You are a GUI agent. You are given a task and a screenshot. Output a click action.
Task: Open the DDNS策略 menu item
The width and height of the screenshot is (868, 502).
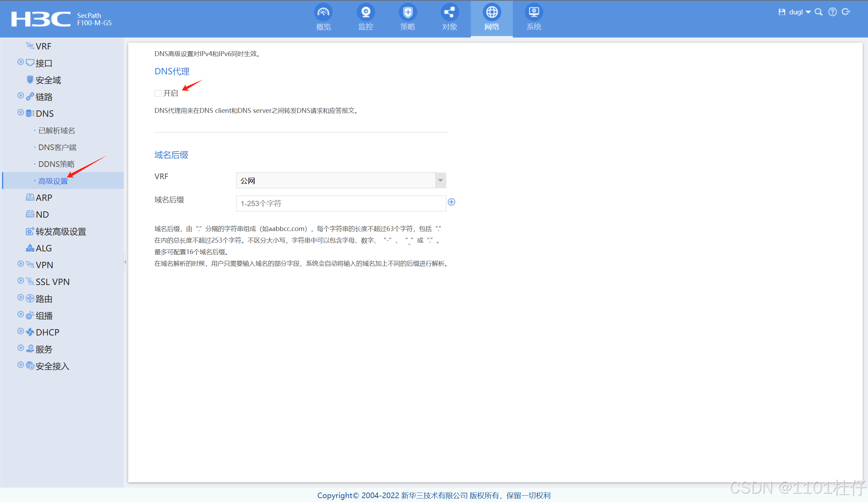pyautogui.click(x=56, y=164)
